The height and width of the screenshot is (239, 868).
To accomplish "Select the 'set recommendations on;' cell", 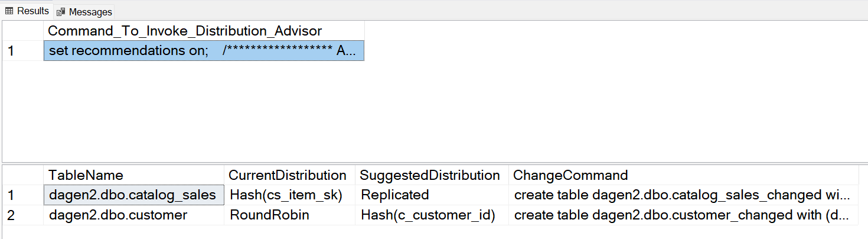I will pyautogui.click(x=204, y=51).
